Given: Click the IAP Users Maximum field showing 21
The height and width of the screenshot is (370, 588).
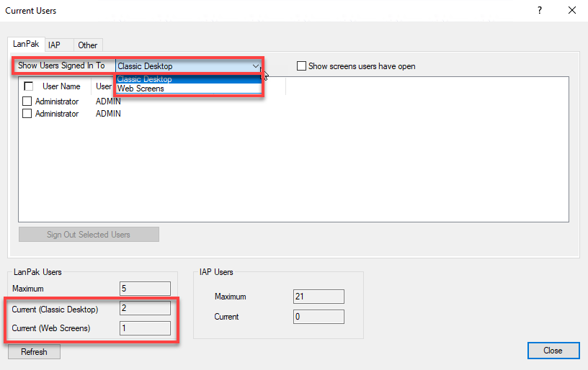Looking at the screenshot, I should pos(318,297).
